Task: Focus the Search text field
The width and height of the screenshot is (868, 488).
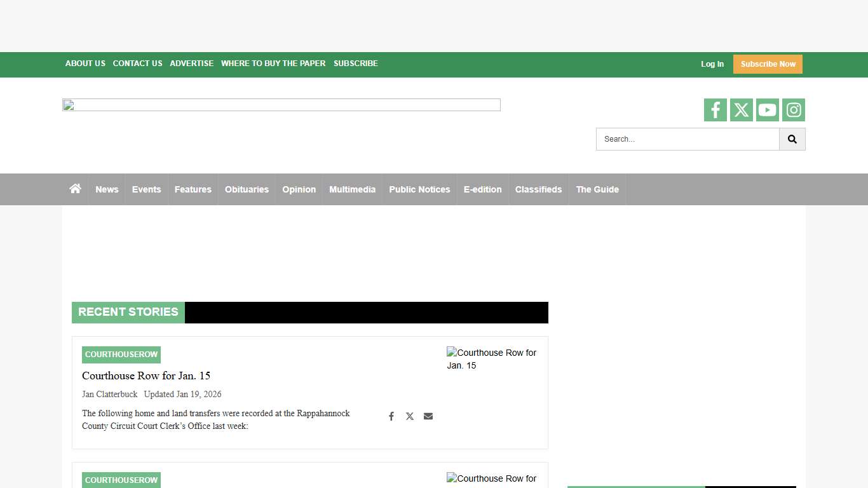Action: (x=687, y=139)
